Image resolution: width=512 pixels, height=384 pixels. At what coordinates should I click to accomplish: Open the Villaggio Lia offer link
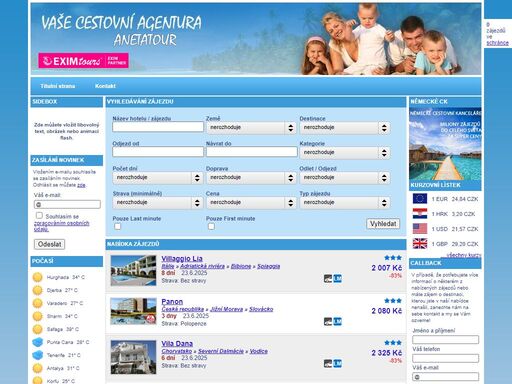(x=182, y=258)
